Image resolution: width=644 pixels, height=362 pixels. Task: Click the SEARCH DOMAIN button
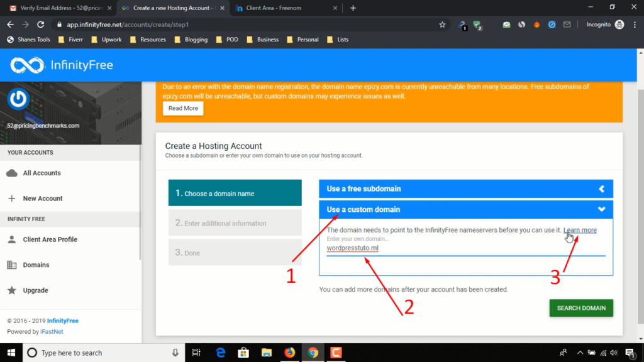(x=581, y=308)
